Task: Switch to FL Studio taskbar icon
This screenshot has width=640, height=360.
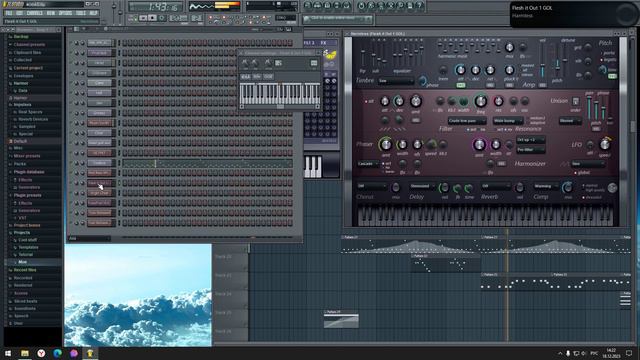Action: pyautogui.click(x=90, y=353)
